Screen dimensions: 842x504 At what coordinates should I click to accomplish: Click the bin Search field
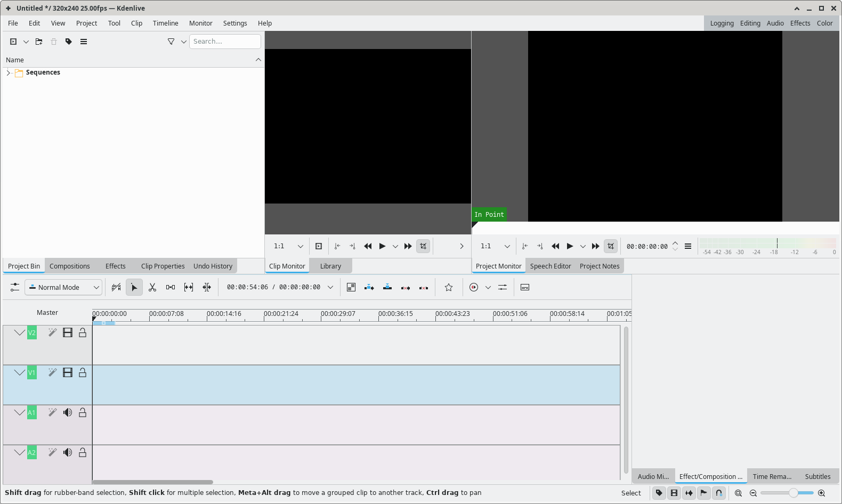pyautogui.click(x=225, y=42)
